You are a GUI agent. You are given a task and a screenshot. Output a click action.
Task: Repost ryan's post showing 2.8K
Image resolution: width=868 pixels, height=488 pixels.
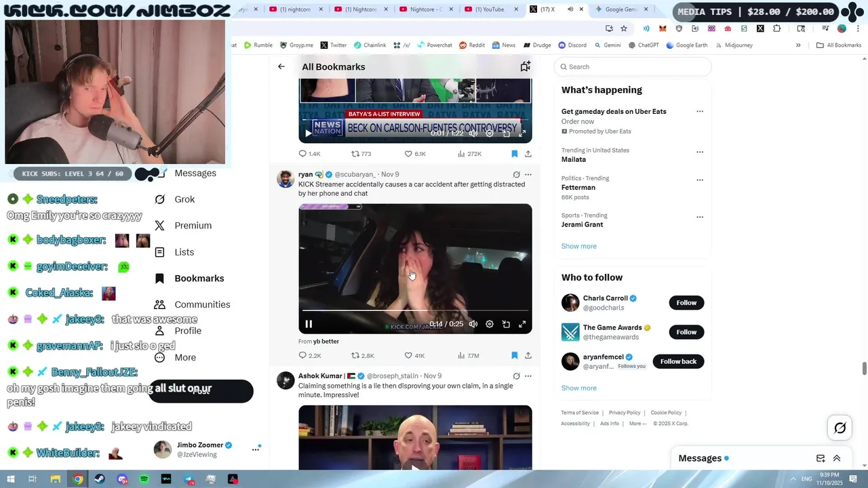click(362, 355)
